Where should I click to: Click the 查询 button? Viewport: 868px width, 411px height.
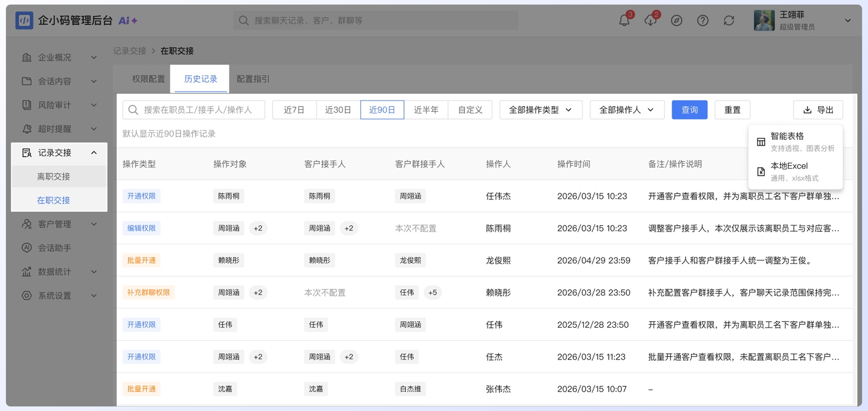(689, 110)
